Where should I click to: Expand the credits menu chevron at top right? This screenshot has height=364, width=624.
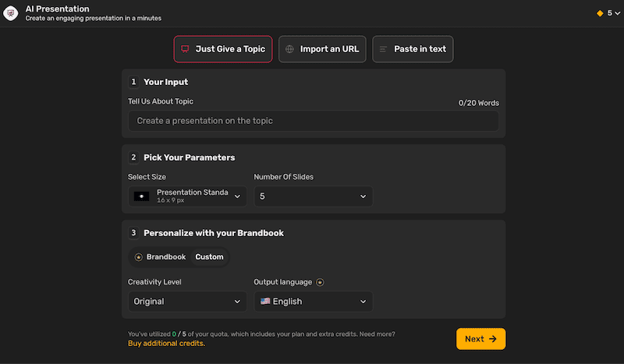click(x=618, y=13)
